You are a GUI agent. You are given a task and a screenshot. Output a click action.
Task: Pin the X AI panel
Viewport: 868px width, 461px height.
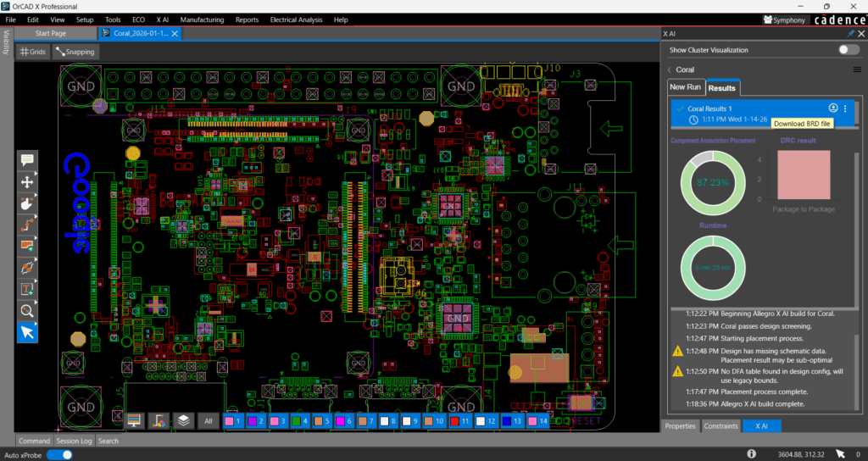click(x=851, y=33)
